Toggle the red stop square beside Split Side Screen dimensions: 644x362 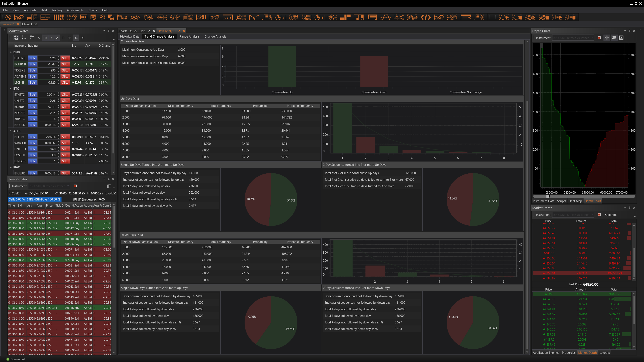click(x=599, y=215)
